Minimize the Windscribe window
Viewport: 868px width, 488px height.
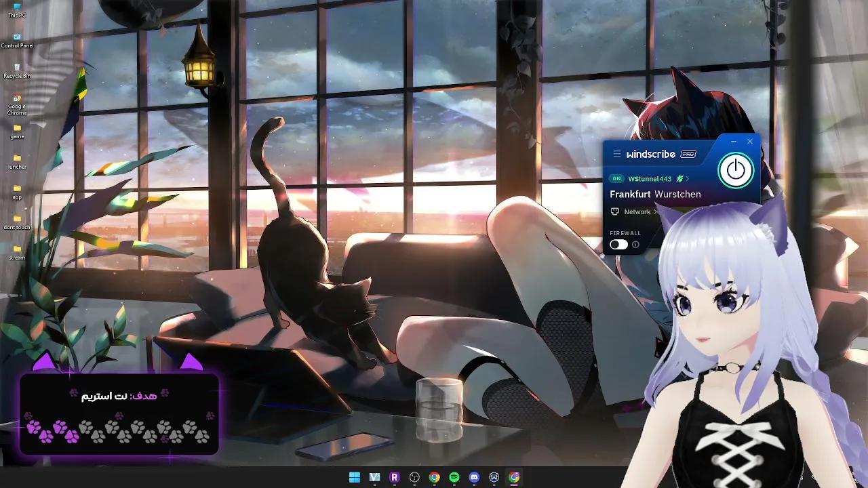tap(734, 142)
